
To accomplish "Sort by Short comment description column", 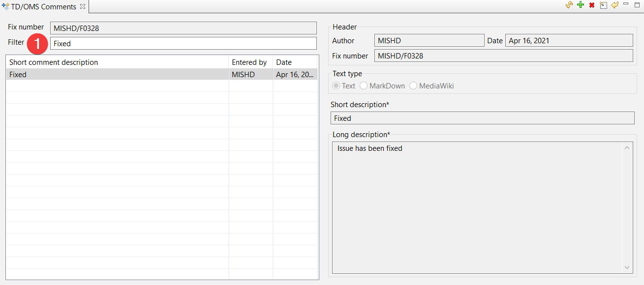I will [117, 62].
